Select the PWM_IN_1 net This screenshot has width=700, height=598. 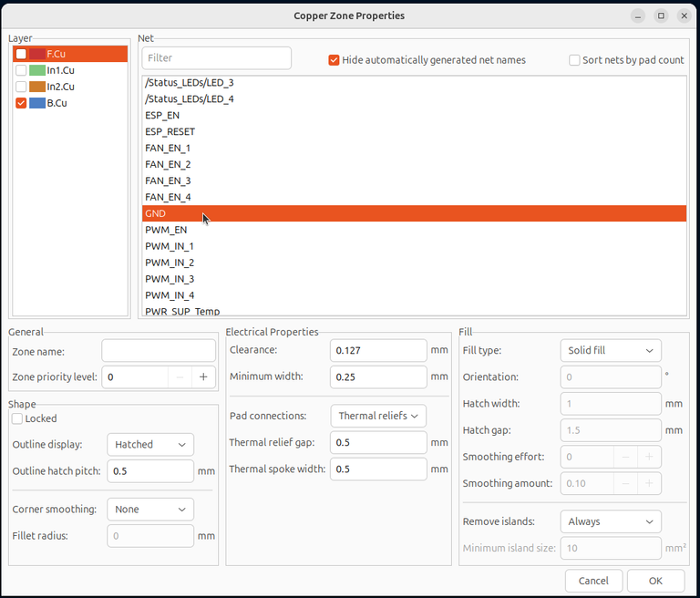tap(415, 246)
